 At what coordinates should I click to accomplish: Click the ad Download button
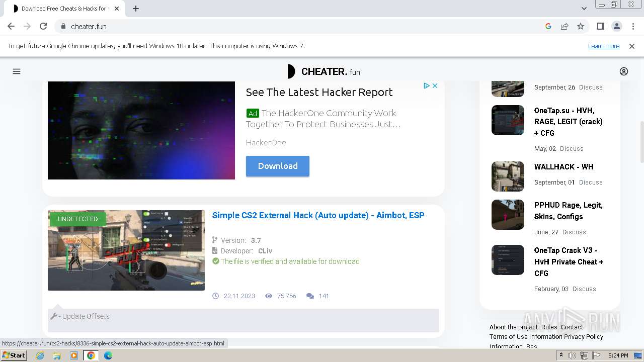pyautogui.click(x=278, y=166)
